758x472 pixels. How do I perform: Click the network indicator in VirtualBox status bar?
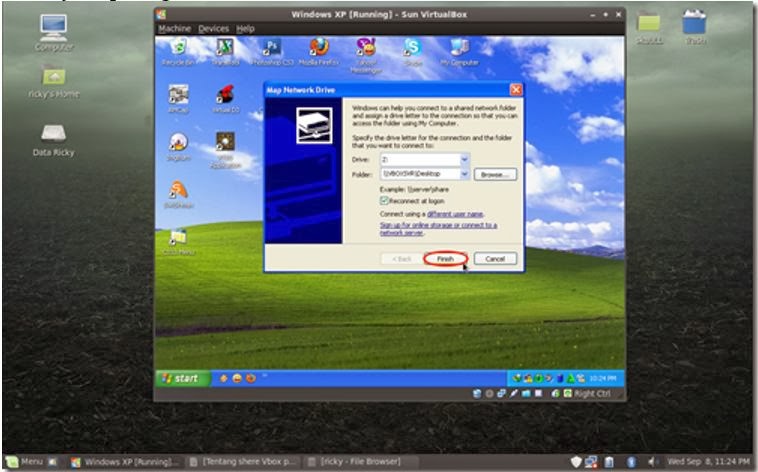coord(501,394)
